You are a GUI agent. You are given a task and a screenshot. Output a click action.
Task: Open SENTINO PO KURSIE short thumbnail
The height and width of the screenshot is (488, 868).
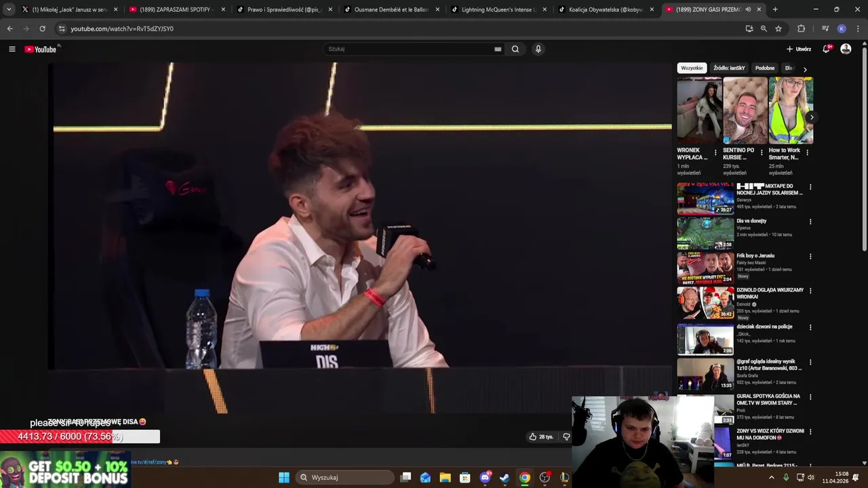(745, 110)
